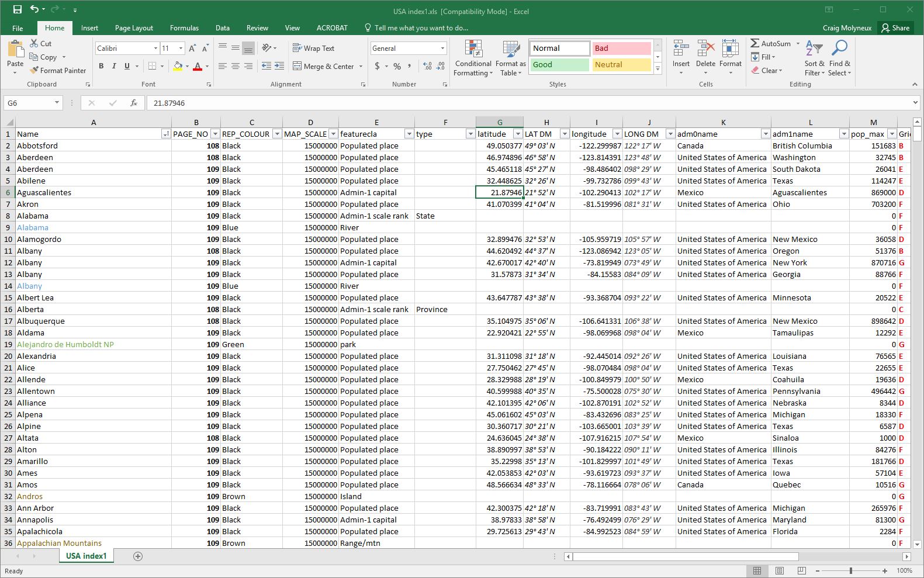Apply the Good cell style swatch
The height and width of the screenshot is (578, 924).
[560, 65]
